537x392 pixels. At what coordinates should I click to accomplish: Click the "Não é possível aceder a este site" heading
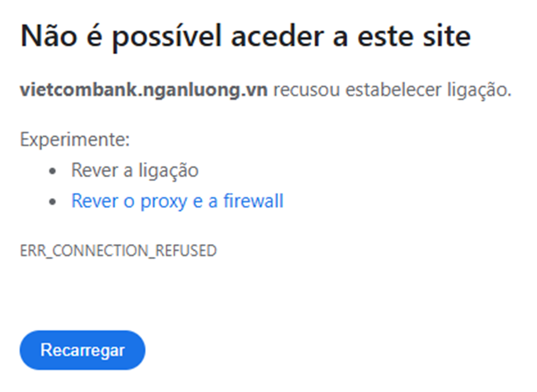[x=245, y=37]
